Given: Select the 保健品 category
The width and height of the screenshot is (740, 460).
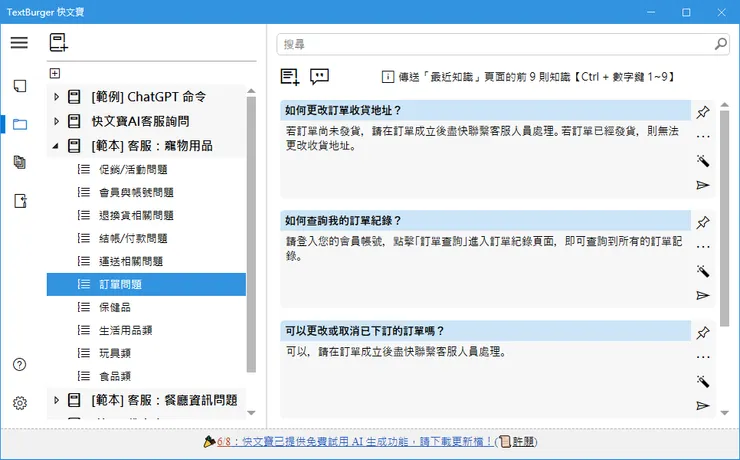Looking at the screenshot, I should (146, 307).
